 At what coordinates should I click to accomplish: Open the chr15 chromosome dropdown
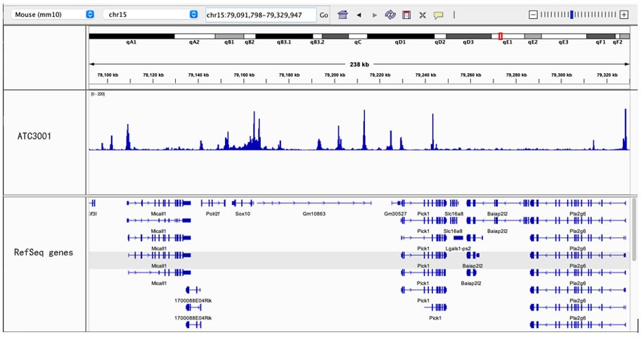point(150,14)
